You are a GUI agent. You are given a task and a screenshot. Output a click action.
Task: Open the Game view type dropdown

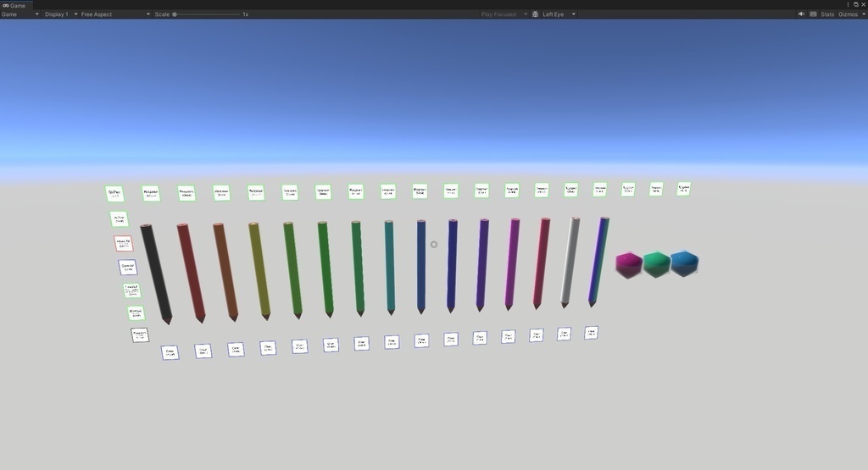point(20,14)
